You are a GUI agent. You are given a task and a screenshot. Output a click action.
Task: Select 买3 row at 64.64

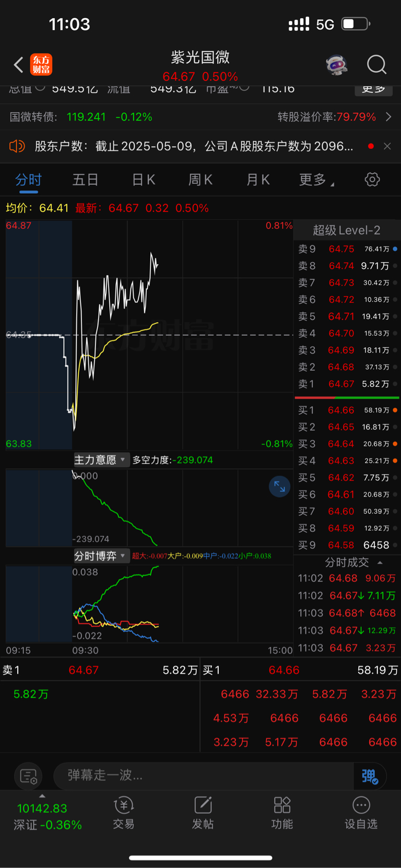point(348,444)
